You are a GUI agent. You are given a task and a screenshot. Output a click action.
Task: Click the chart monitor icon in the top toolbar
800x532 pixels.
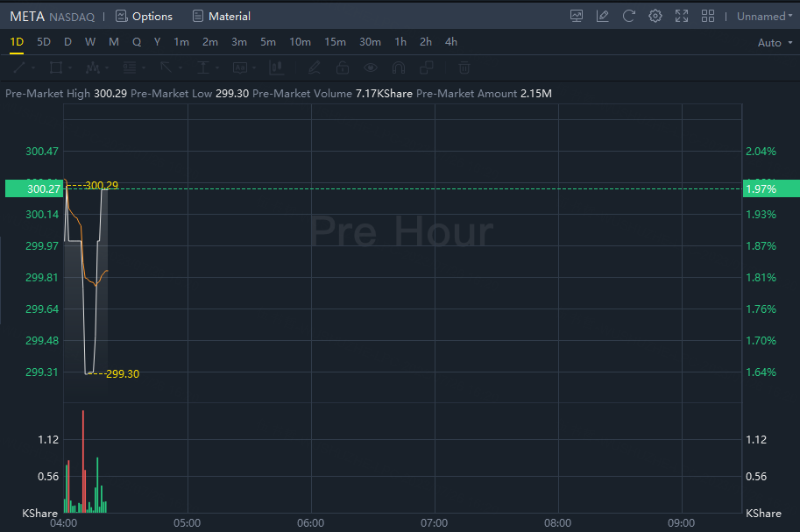click(577, 17)
